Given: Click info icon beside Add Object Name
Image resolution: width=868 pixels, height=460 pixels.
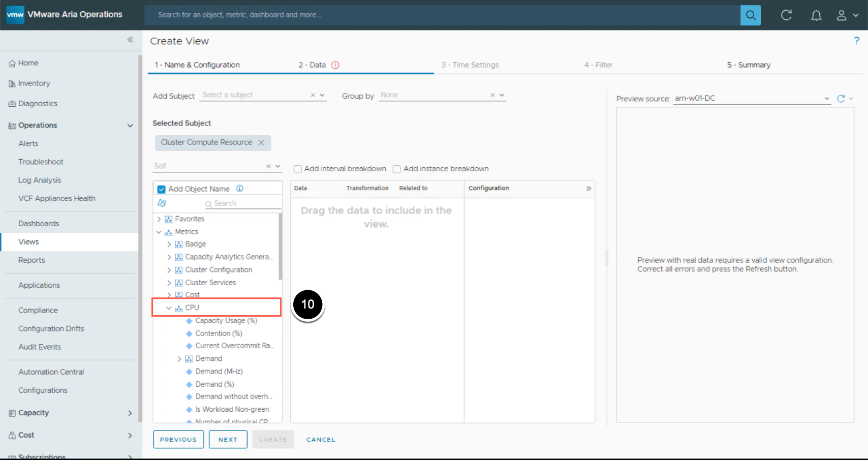Looking at the screenshot, I should [239, 189].
